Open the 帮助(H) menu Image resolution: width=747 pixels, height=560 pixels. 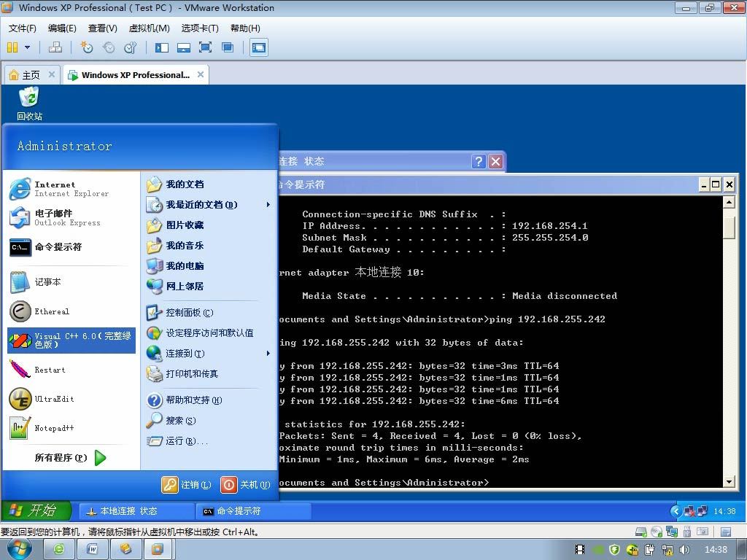click(x=245, y=28)
